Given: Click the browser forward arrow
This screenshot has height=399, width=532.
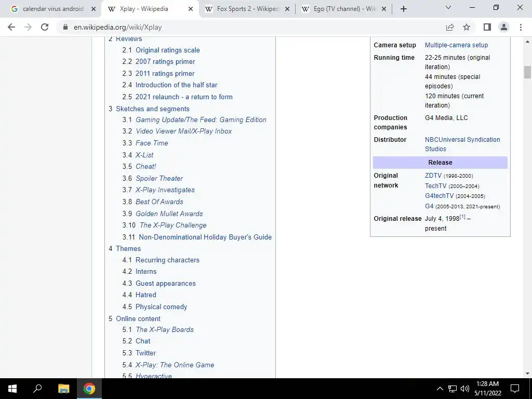Looking at the screenshot, I should 28,27.
